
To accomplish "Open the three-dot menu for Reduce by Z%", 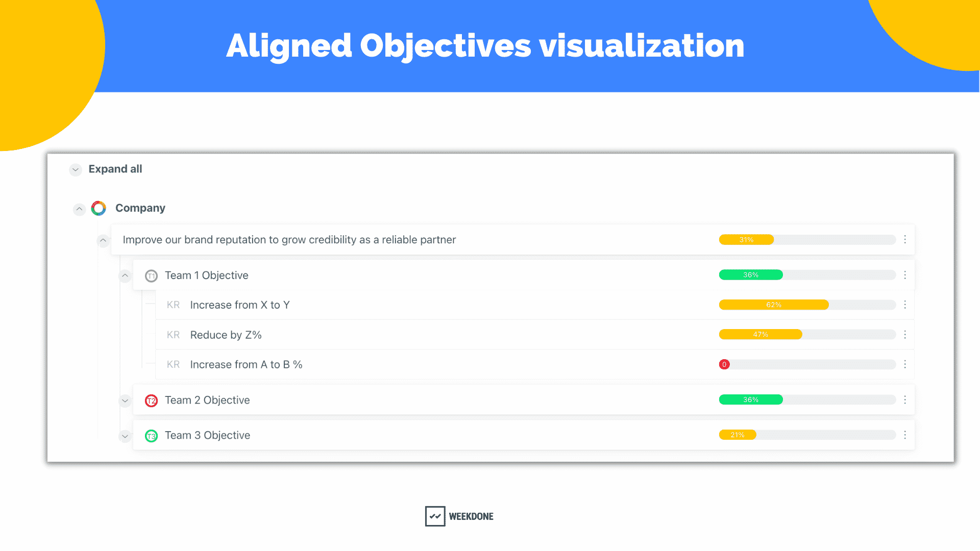I will [x=905, y=335].
